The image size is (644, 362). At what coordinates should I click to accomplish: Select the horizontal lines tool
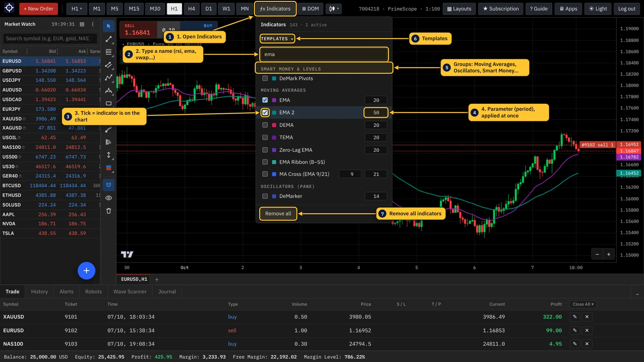109,52
